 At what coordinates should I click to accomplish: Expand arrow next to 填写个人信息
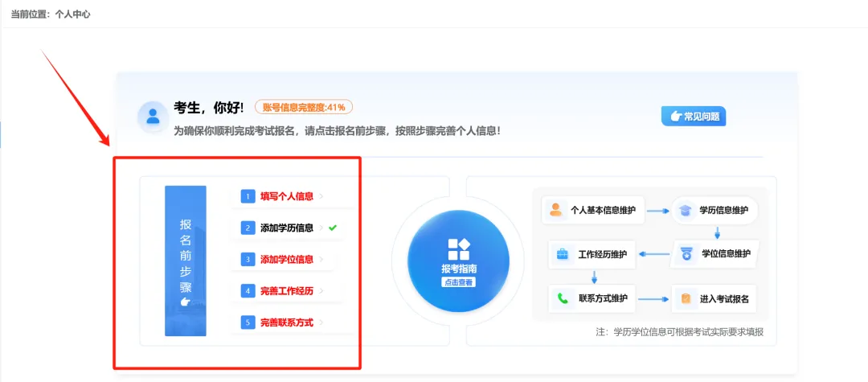[321, 195]
